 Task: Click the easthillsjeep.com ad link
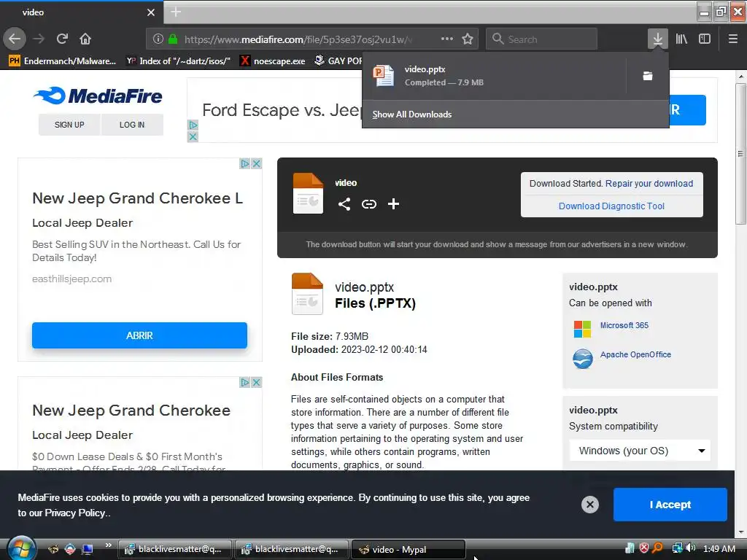(72, 279)
